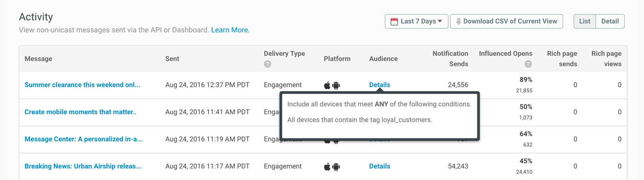Image resolution: width=644 pixels, height=180 pixels.
Task: Click the Audience column header
Action: pyautogui.click(x=384, y=58)
